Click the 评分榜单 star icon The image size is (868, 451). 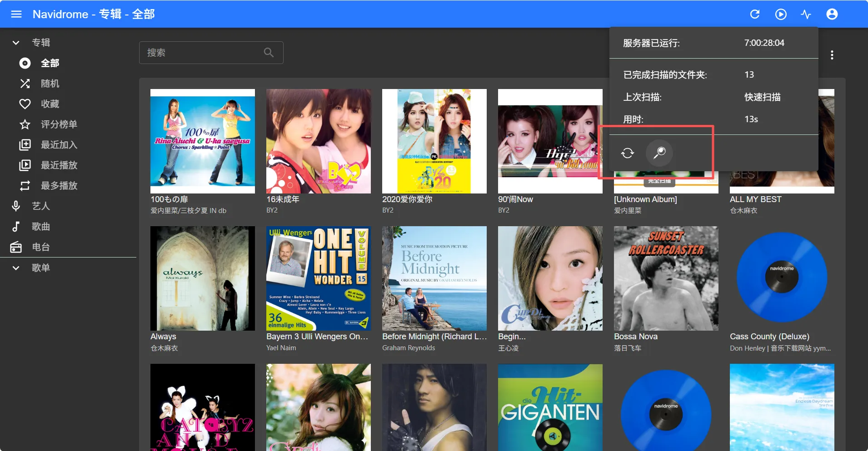25,124
